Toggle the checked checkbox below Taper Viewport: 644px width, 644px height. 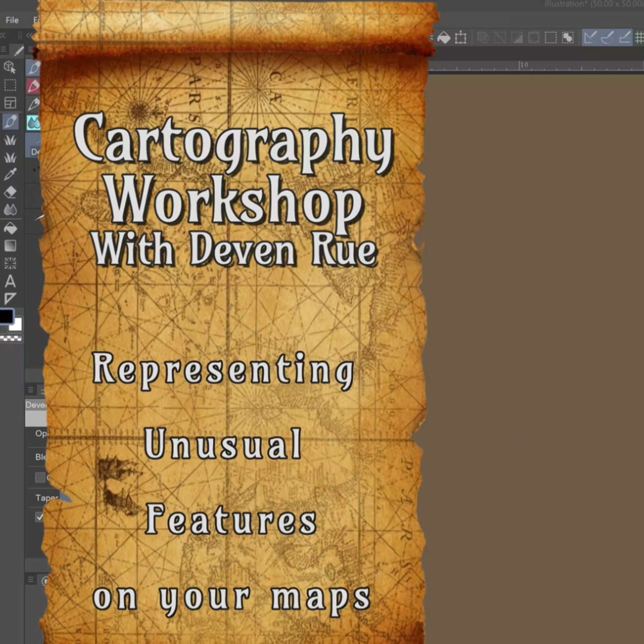[x=40, y=517]
